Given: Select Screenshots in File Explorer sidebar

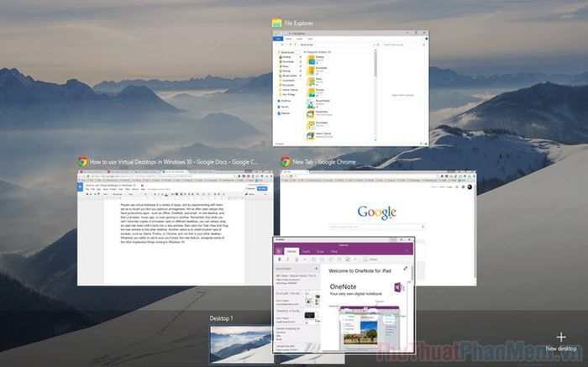Looking at the screenshot, I should click(288, 81).
